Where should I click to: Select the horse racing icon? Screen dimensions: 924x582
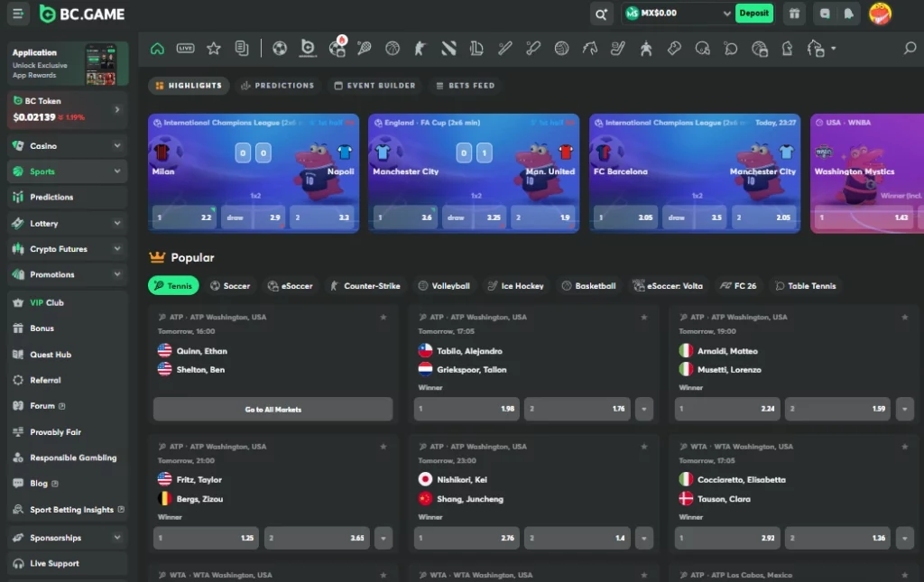[590, 49]
